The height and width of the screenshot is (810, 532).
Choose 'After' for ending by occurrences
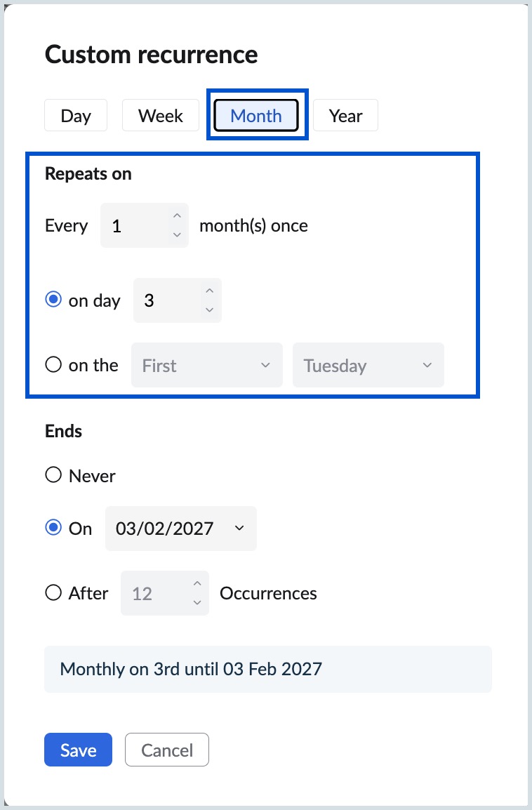53,592
